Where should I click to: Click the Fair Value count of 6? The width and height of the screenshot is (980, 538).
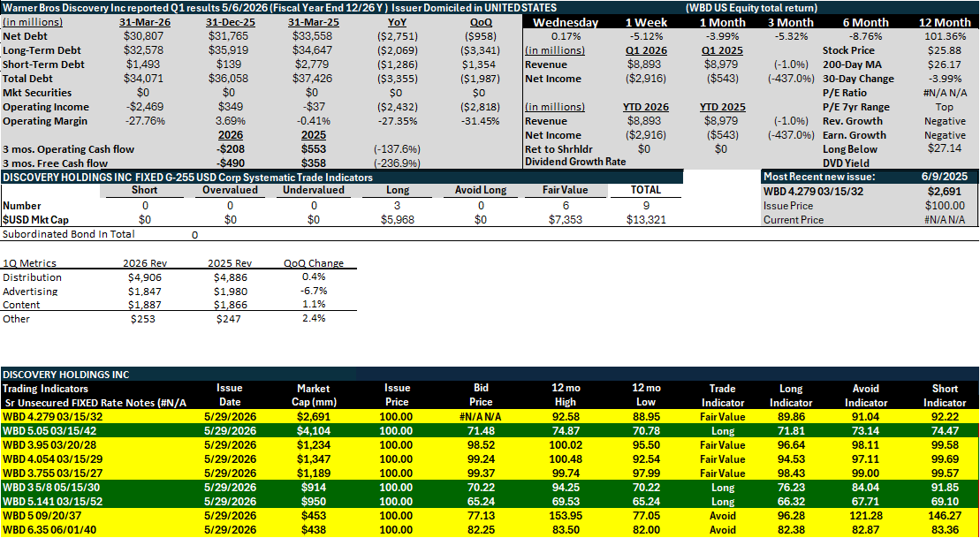coord(564,205)
